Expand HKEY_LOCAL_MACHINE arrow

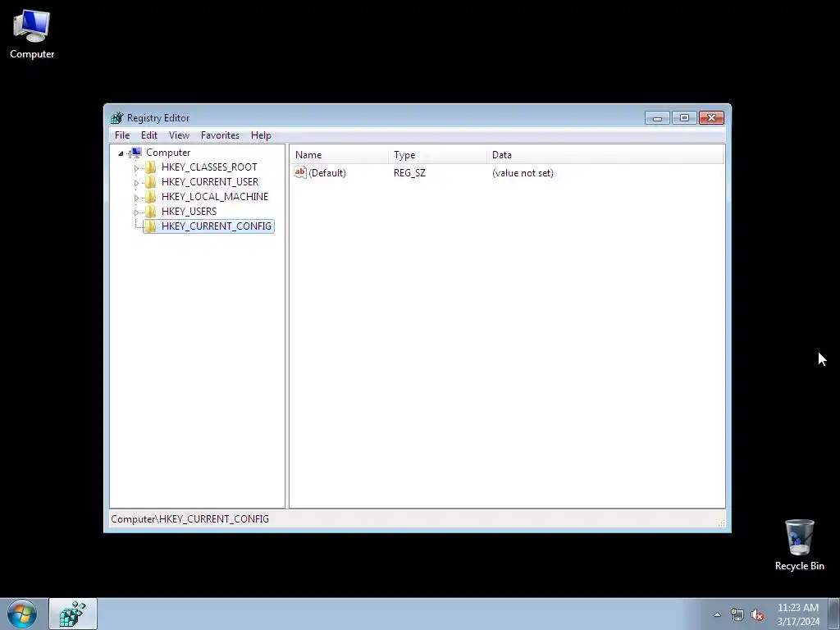[136, 197]
